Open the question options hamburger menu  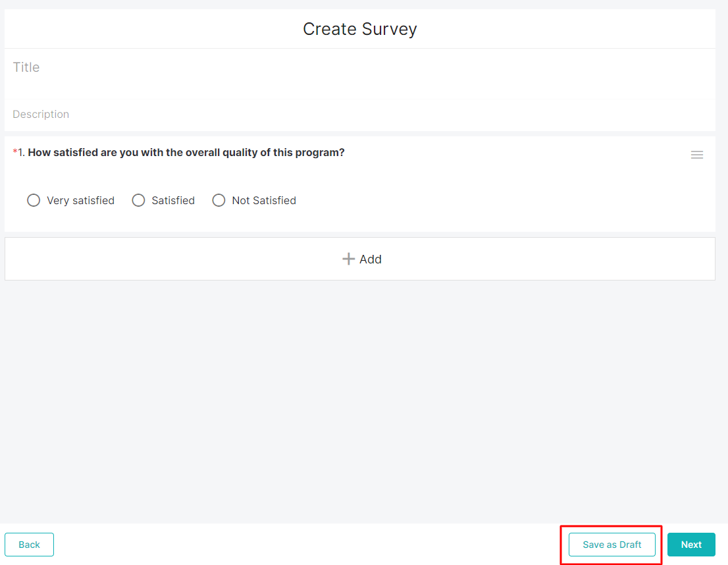click(696, 155)
